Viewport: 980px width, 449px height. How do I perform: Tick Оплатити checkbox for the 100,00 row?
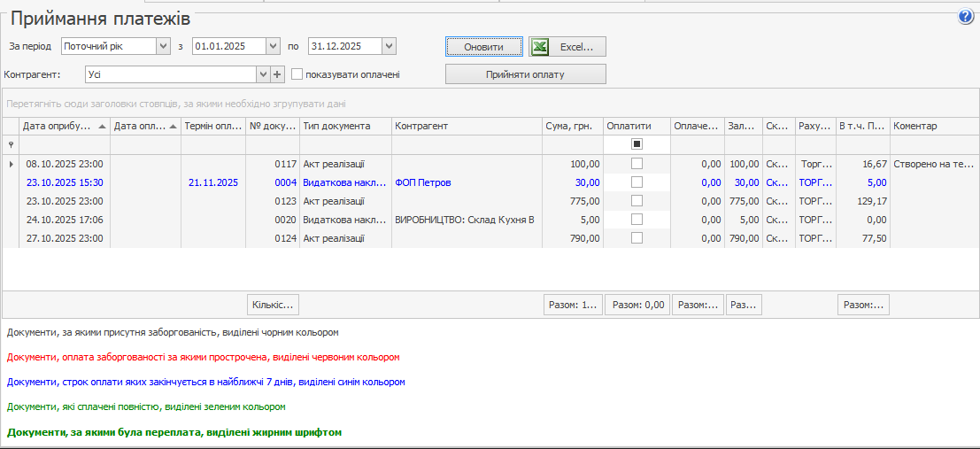[x=637, y=164]
